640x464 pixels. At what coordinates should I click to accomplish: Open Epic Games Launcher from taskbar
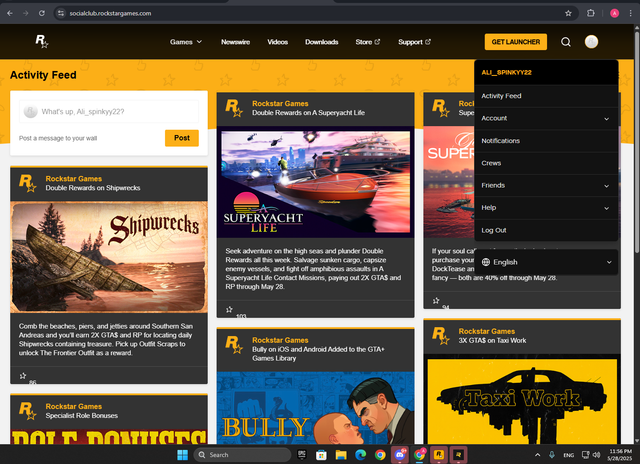302,455
